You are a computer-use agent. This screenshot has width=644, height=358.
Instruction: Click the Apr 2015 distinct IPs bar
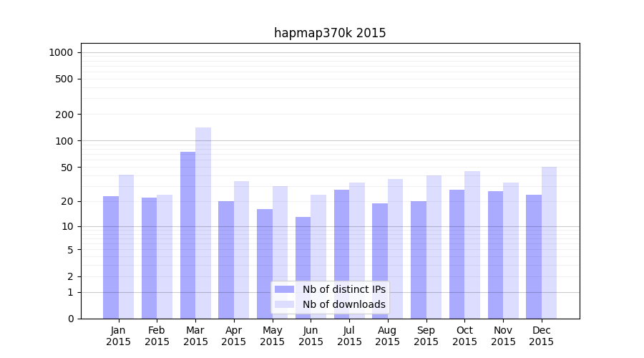(x=226, y=260)
